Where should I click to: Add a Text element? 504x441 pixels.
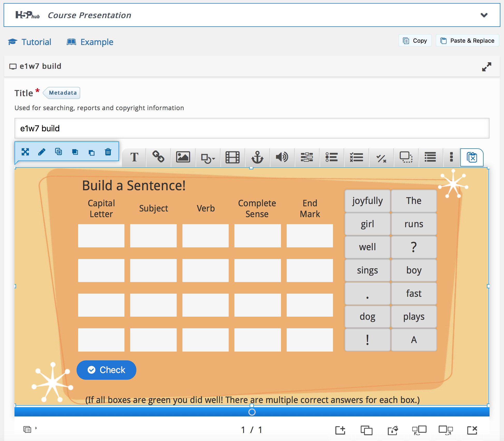(134, 157)
